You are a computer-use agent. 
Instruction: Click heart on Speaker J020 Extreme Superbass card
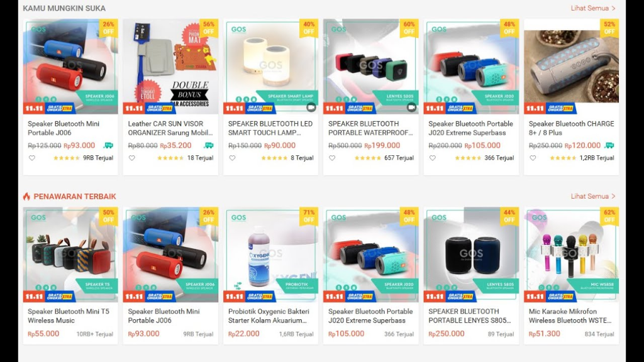(x=433, y=158)
